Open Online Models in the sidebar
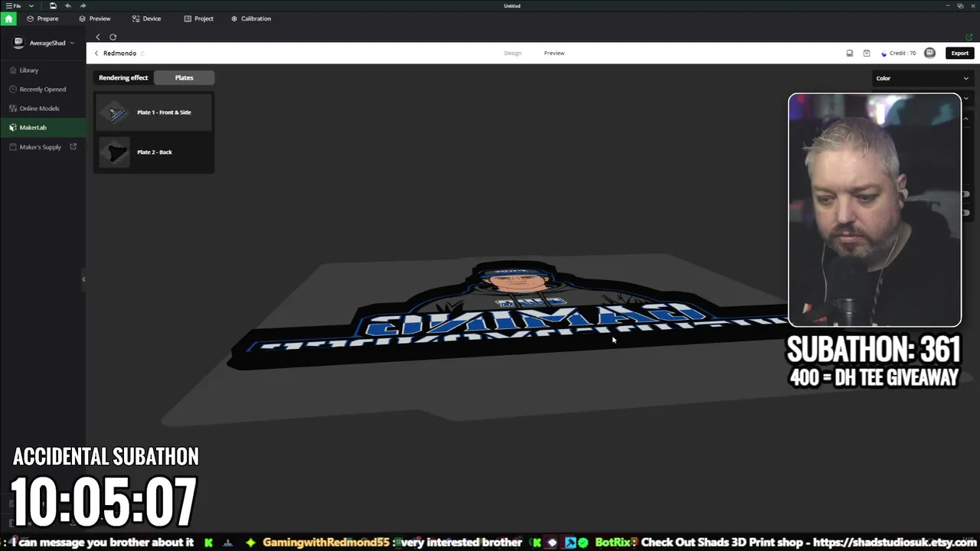This screenshot has height=551, width=980. tap(43, 108)
